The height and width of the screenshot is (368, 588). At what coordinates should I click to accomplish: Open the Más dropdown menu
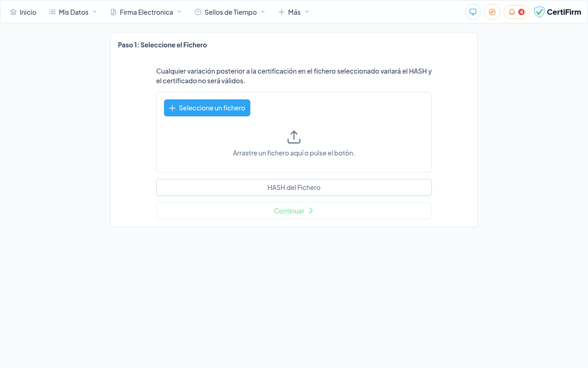pos(306,12)
